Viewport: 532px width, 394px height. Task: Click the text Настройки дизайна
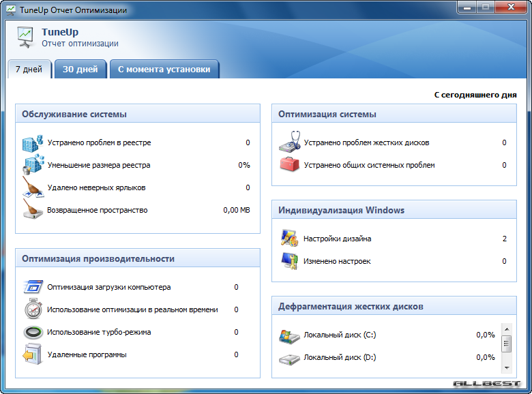[337, 239]
